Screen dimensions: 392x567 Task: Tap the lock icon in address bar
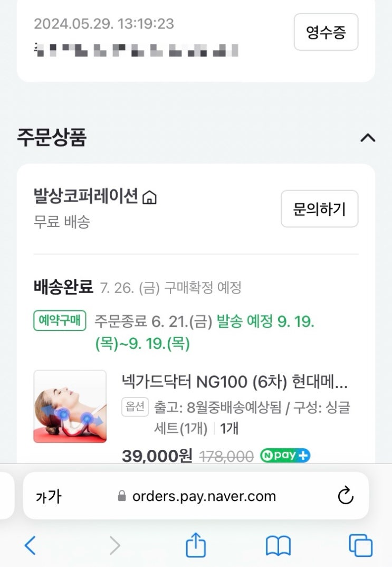click(x=122, y=496)
